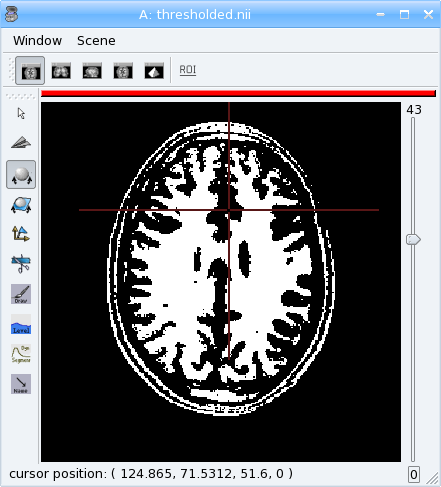Click the slice number 43 label

click(414, 110)
